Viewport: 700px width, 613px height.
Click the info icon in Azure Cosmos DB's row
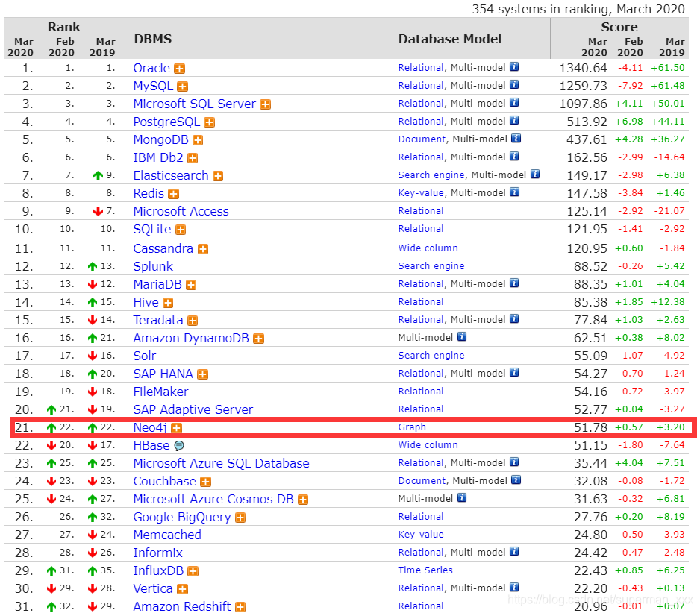462,498
